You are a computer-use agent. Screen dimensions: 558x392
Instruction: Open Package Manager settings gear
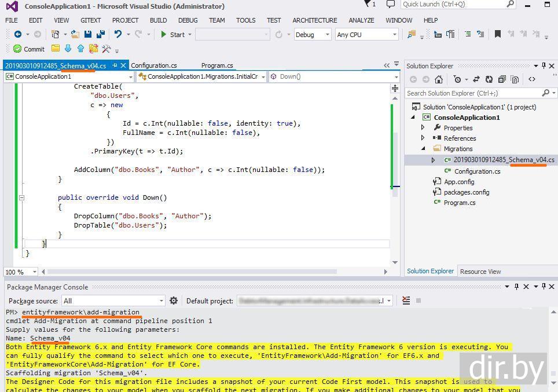174,301
